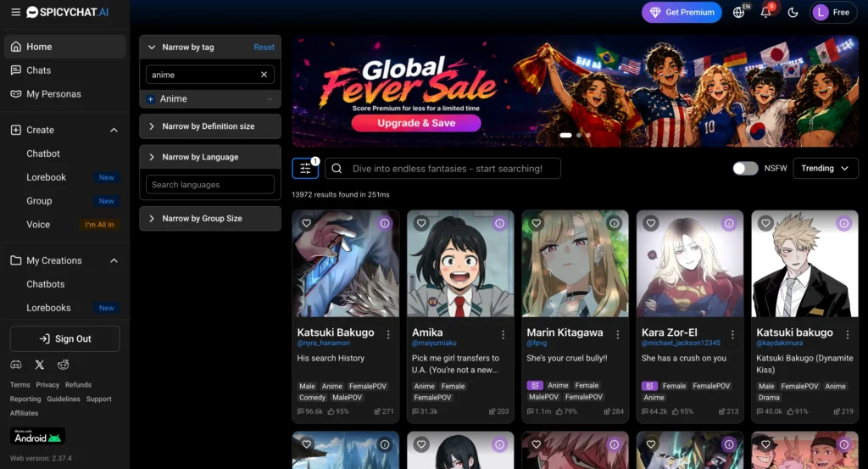Image resolution: width=868 pixels, height=469 pixels.
Task: Collapse the Narrow by tag panel
Action: [x=152, y=47]
